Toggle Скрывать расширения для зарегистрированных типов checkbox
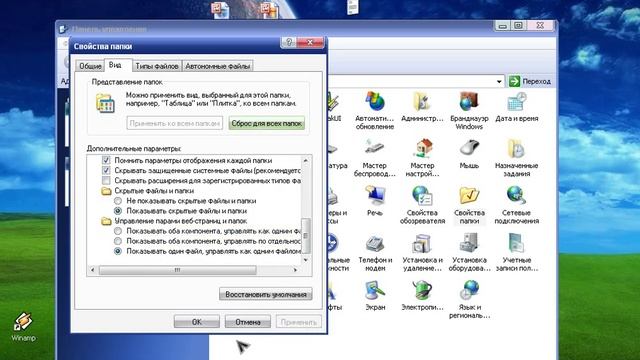 (106, 180)
